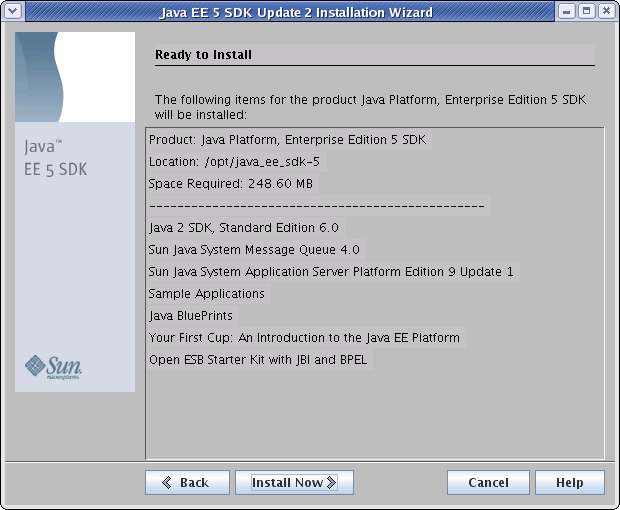Click the Install Now button
Viewport: 620px width, 510px height.
pos(294,482)
